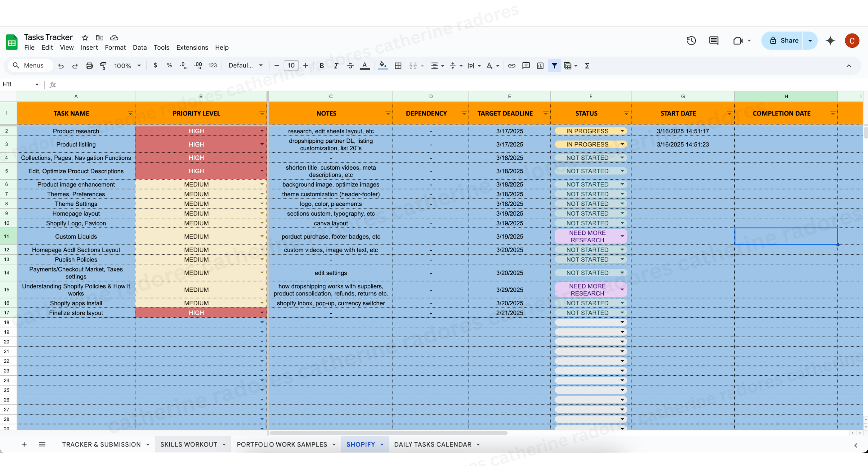Open Product research priority HIGH dropdown

[x=262, y=131]
